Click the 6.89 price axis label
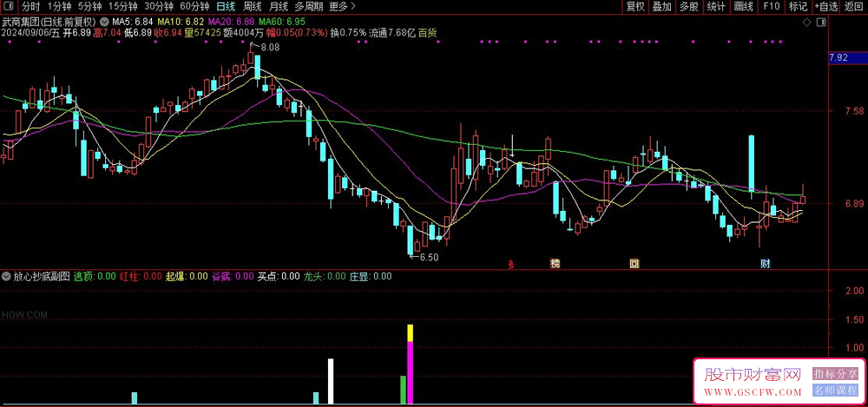This screenshot has width=868, height=407. coord(855,204)
